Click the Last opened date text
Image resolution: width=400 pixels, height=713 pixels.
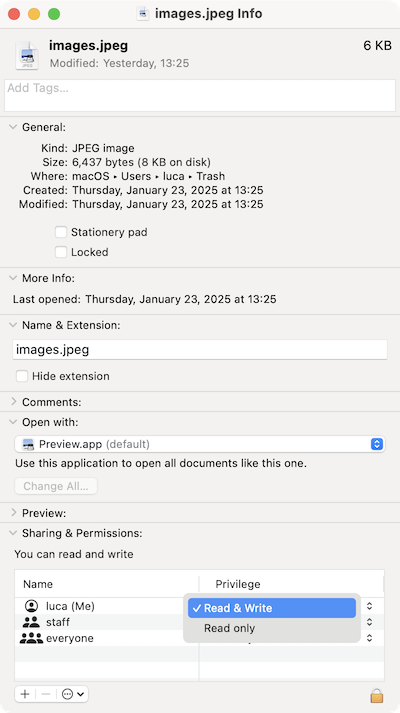click(181, 299)
